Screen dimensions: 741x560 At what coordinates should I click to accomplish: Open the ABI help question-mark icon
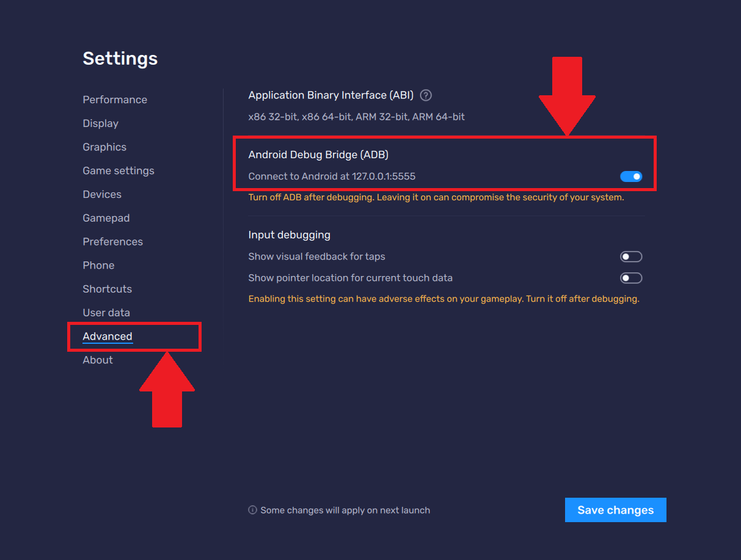point(426,95)
